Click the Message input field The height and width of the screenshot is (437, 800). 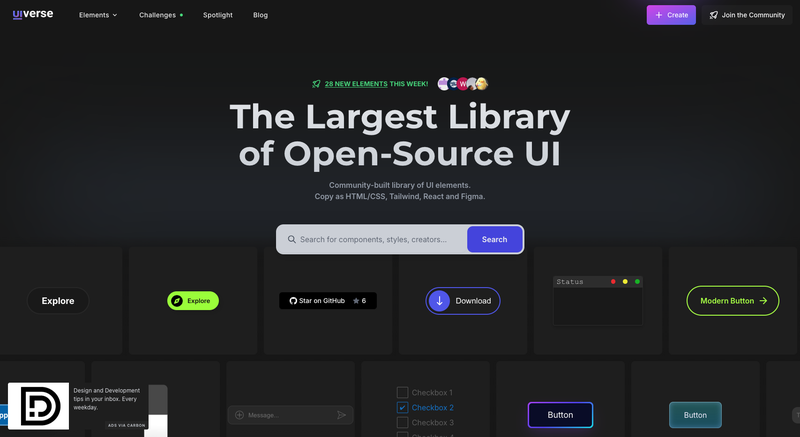pyautogui.click(x=290, y=415)
